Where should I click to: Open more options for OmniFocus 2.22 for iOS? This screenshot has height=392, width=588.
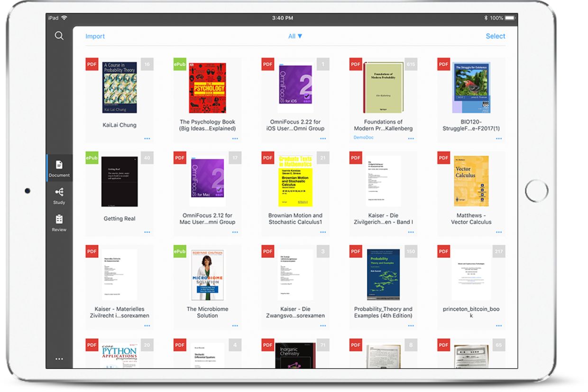pyautogui.click(x=323, y=139)
